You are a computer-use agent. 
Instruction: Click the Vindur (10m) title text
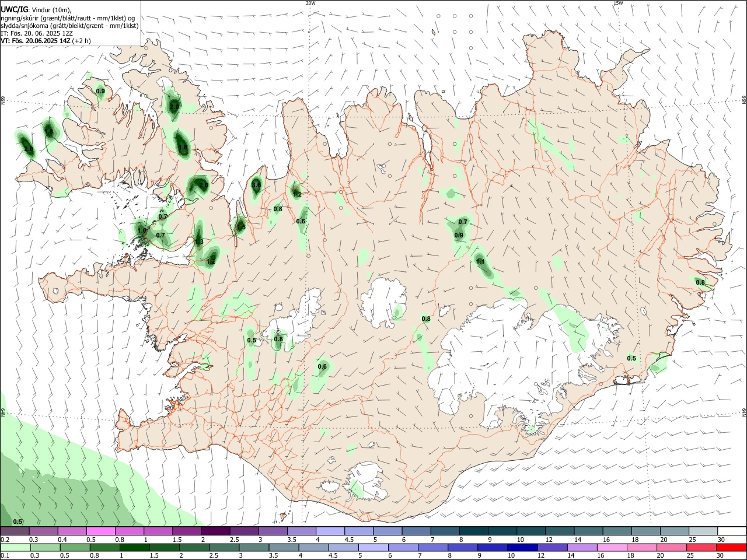point(51,10)
